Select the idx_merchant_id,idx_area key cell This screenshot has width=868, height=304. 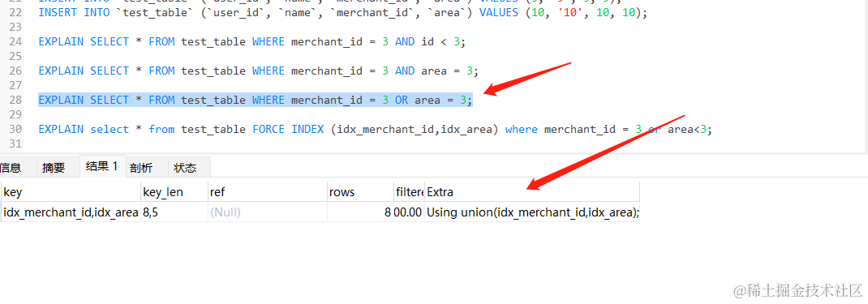pos(71,212)
